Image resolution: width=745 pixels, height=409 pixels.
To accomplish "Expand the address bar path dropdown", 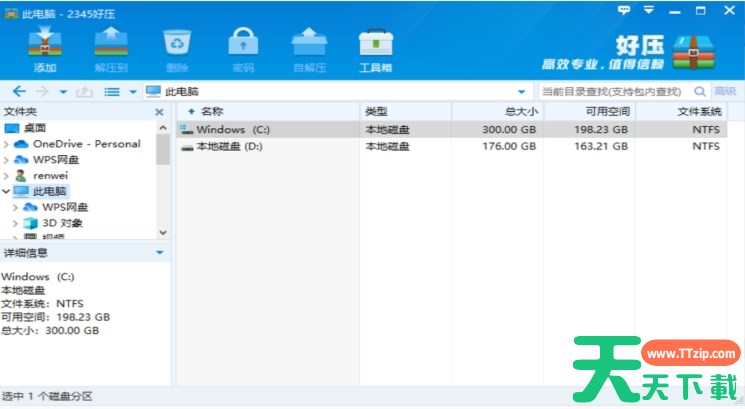I will pyautogui.click(x=521, y=91).
